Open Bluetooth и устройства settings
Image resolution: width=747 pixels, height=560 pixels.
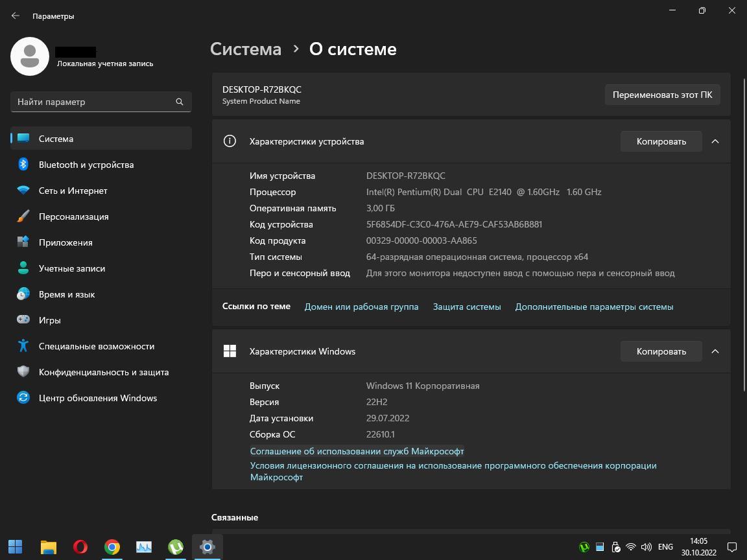point(101,165)
